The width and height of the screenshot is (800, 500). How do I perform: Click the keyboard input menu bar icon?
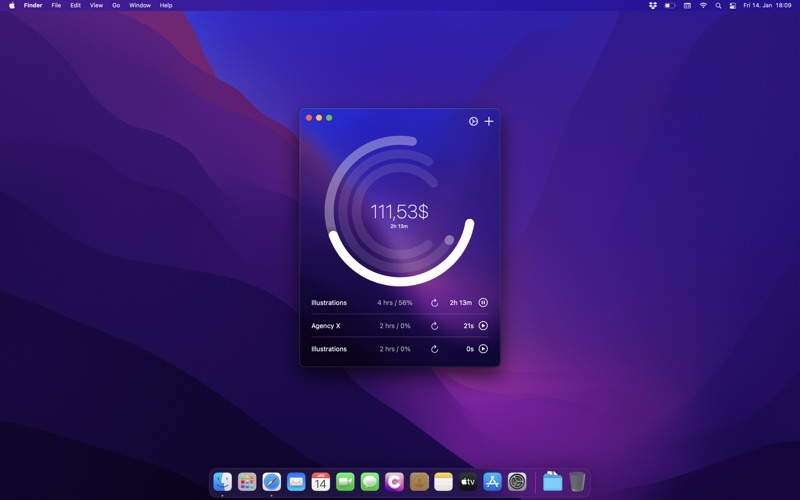point(687,5)
